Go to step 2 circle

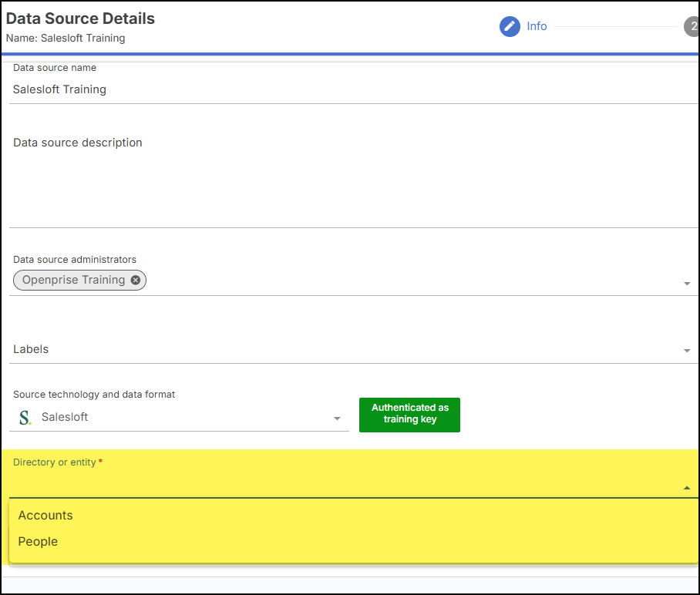click(x=692, y=26)
